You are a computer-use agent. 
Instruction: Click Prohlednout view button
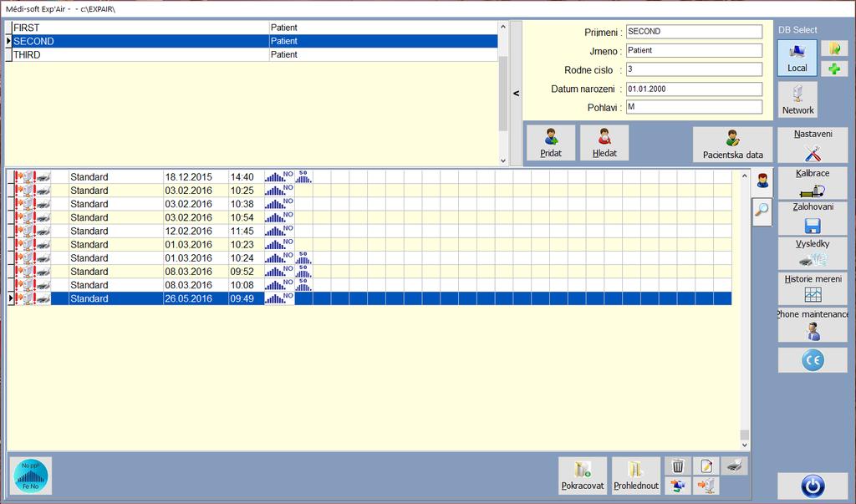636,476
